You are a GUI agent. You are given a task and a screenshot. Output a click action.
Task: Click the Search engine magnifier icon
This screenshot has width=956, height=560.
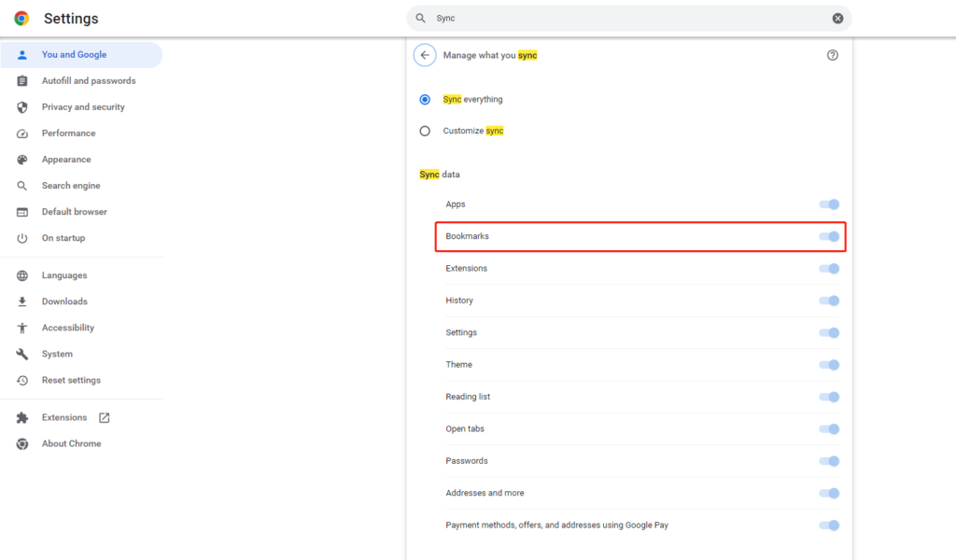pos(22,186)
